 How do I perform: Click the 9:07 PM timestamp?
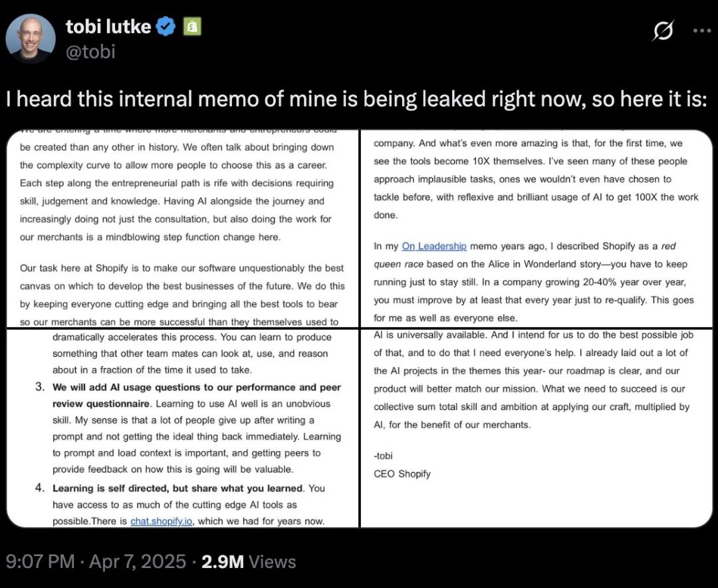point(40,561)
